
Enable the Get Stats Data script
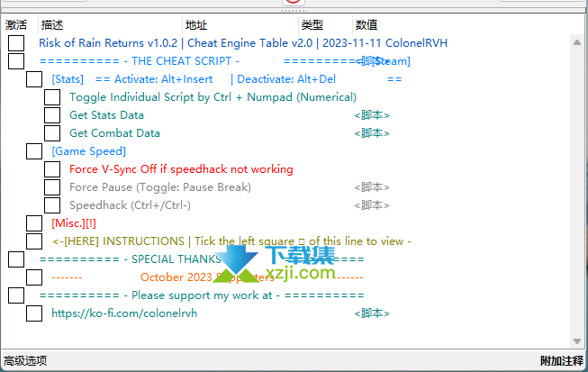tap(52, 115)
